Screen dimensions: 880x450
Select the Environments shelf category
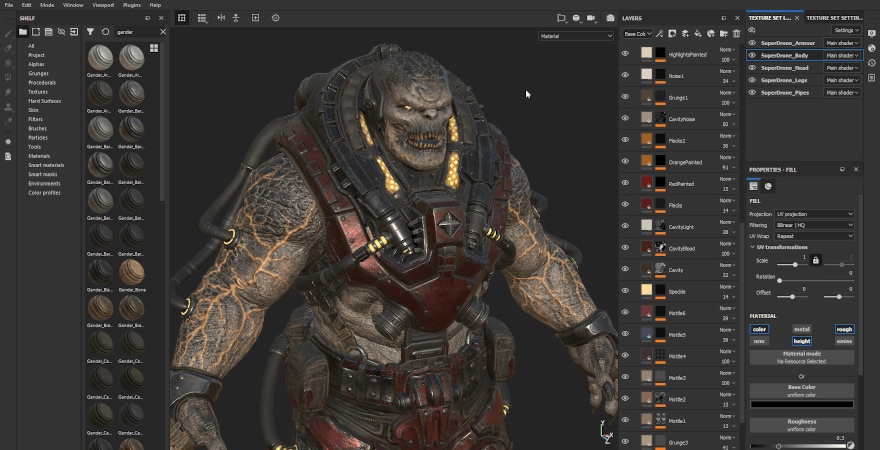click(44, 183)
